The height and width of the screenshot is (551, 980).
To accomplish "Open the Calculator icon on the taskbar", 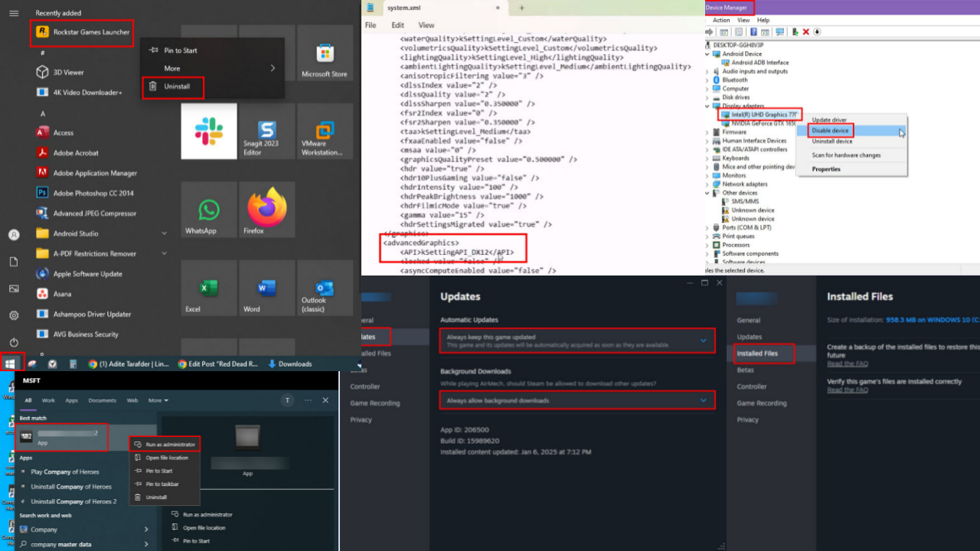I will [73, 364].
